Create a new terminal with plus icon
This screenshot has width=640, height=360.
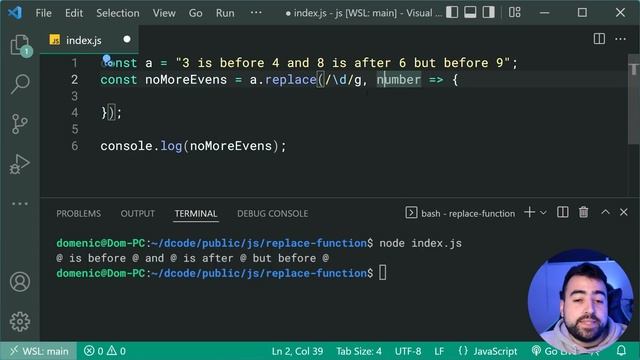click(x=529, y=212)
